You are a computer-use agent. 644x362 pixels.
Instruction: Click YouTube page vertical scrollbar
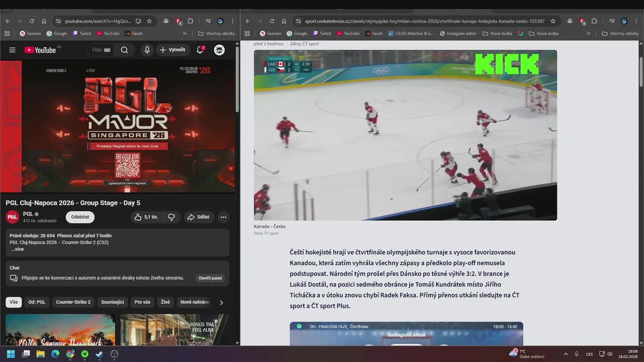tap(237, 80)
